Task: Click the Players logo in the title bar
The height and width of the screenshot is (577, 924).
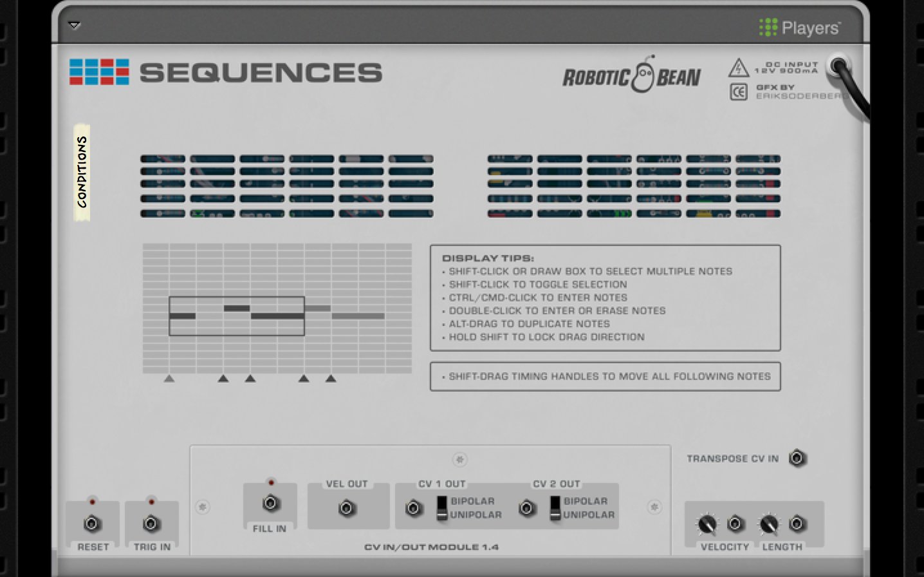Action: (x=798, y=28)
